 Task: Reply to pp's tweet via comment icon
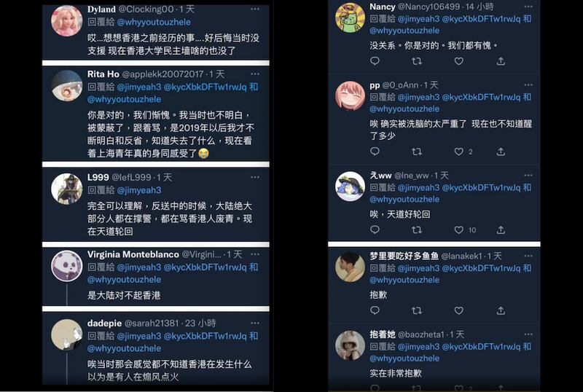tap(375, 152)
